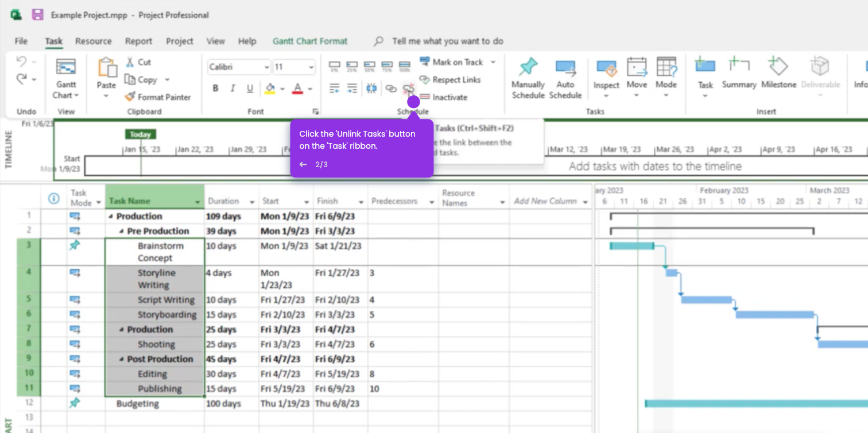Click the Undo arrow icon
868x433 pixels.
point(22,61)
